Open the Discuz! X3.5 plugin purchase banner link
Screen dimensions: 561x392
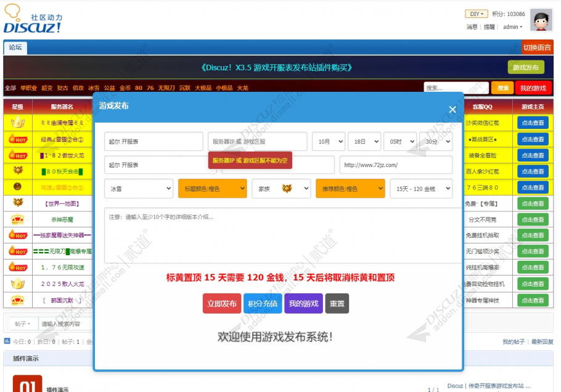point(276,67)
